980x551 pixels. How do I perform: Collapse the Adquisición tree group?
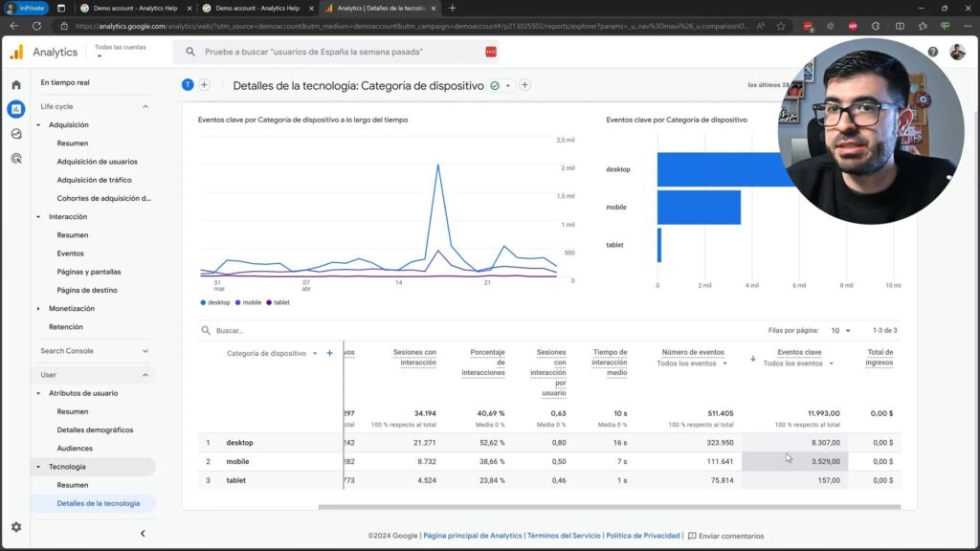pyautogui.click(x=38, y=125)
